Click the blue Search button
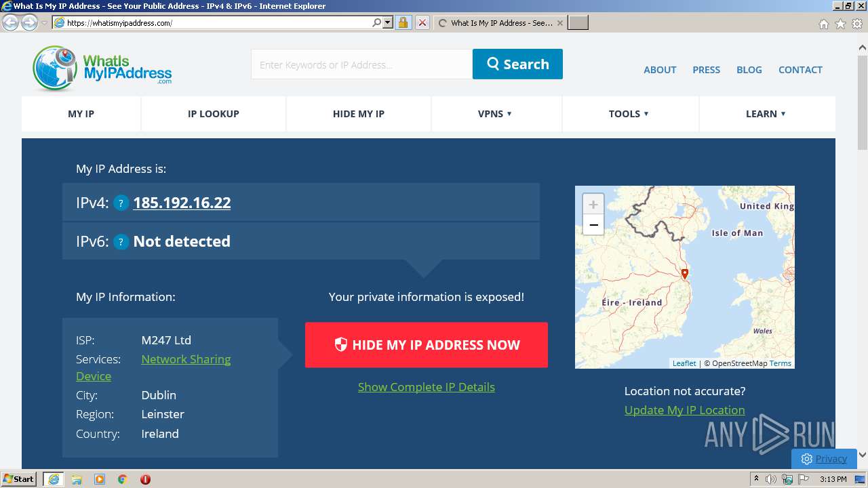 pos(517,64)
